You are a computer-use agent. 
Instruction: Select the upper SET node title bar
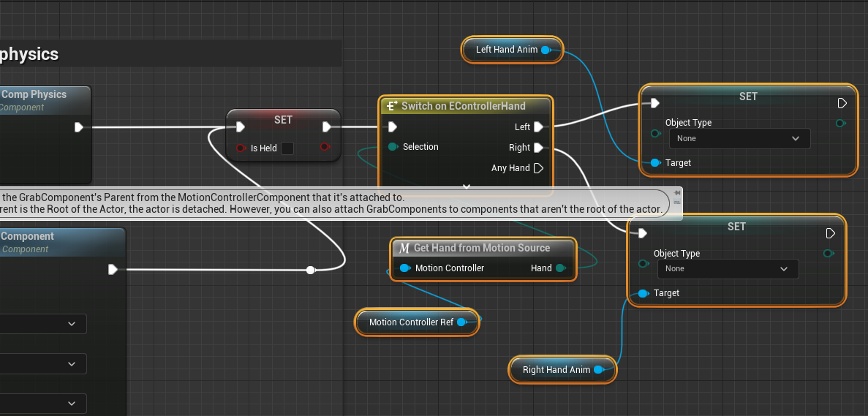click(x=748, y=97)
